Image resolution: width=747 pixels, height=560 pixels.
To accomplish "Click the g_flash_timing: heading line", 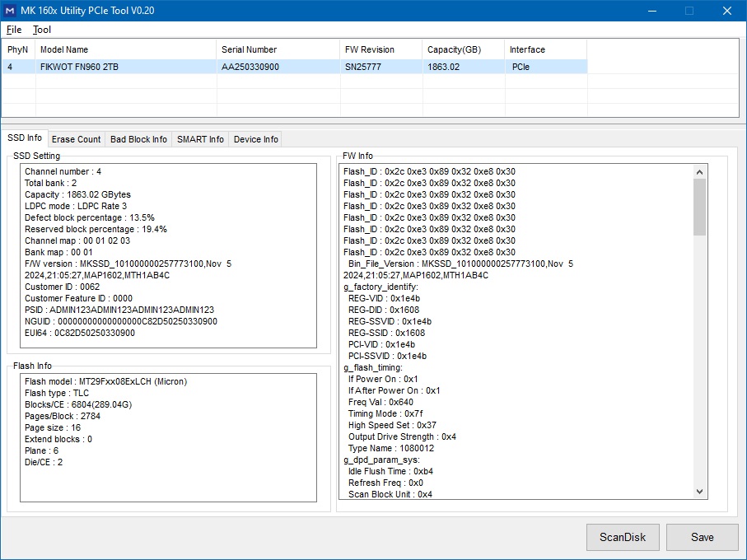I will point(373,367).
